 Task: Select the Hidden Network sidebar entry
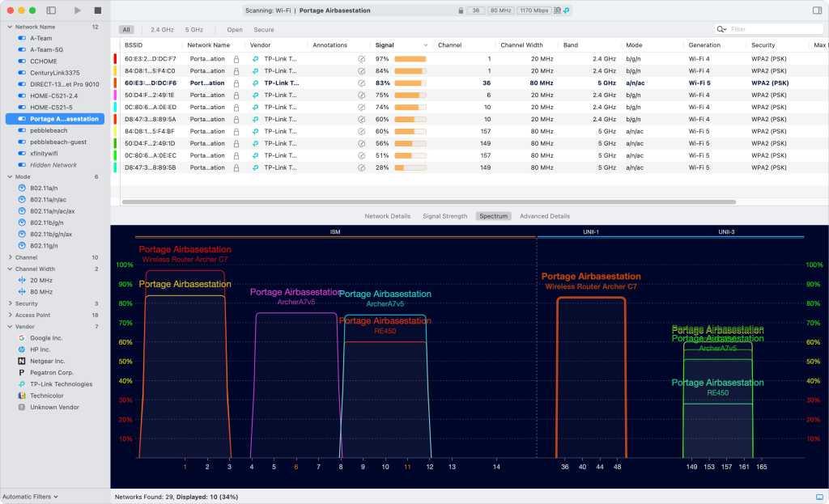[x=55, y=165]
